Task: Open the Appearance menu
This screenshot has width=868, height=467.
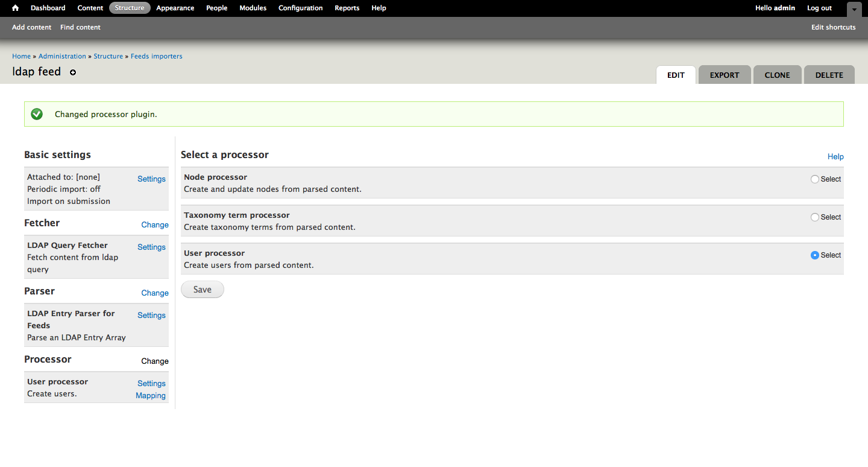Action: (175, 8)
